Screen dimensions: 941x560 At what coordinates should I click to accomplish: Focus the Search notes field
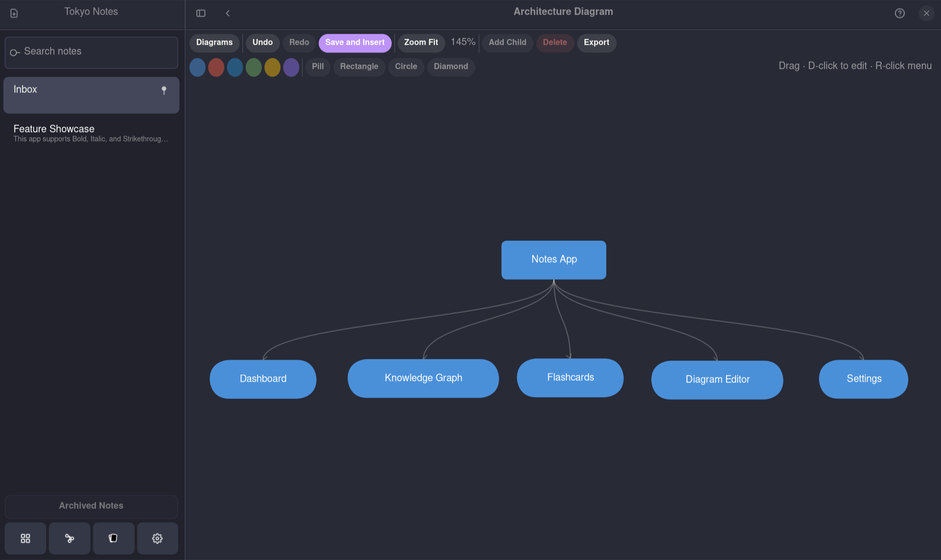click(91, 52)
